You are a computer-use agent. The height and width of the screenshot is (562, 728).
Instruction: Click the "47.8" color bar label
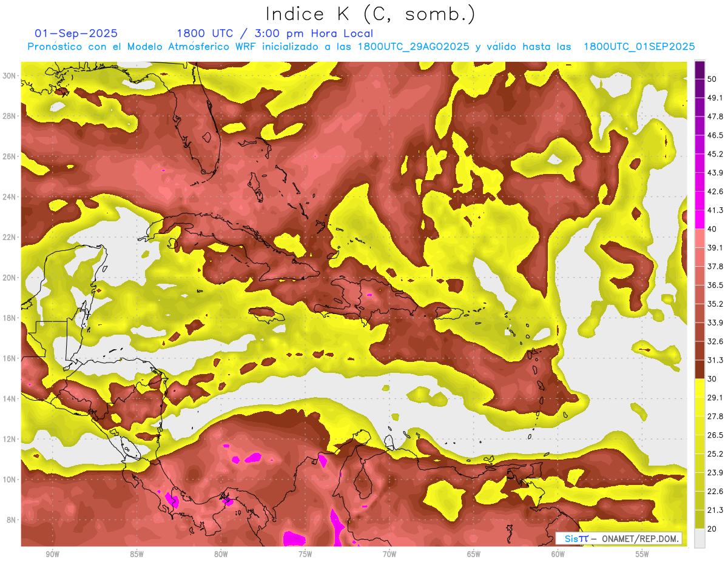715,116
